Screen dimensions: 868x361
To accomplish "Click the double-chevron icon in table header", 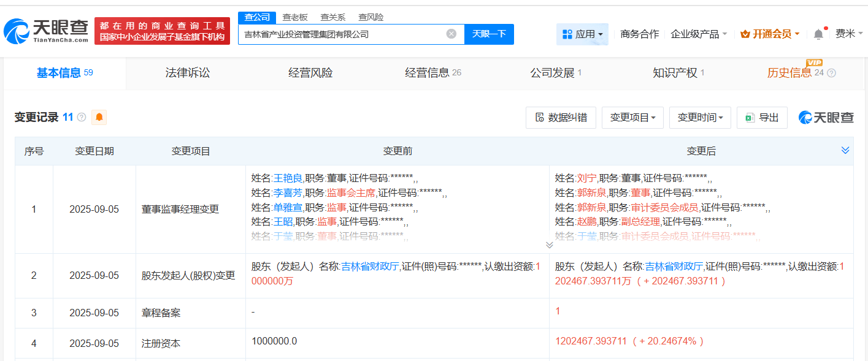I will click(845, 151).
